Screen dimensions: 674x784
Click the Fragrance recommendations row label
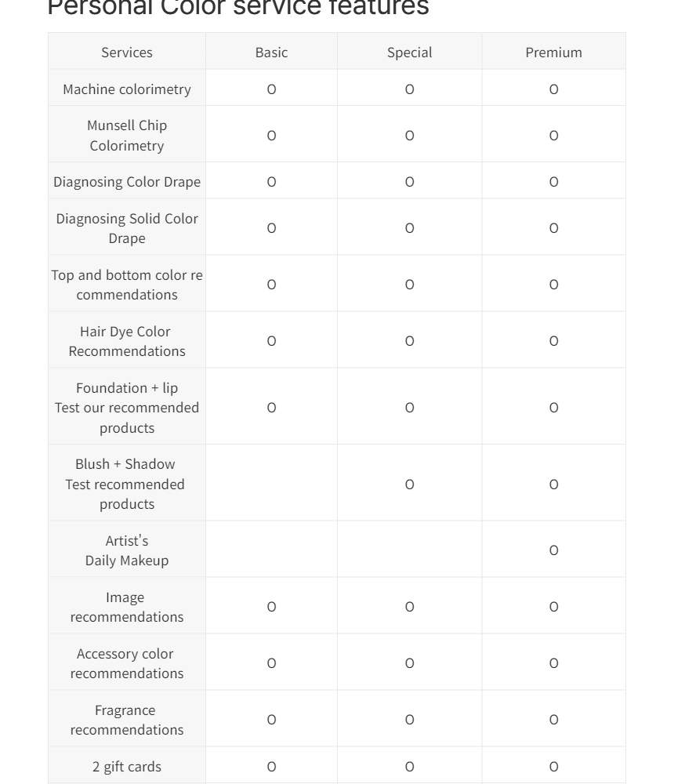(x=127, y=720)
